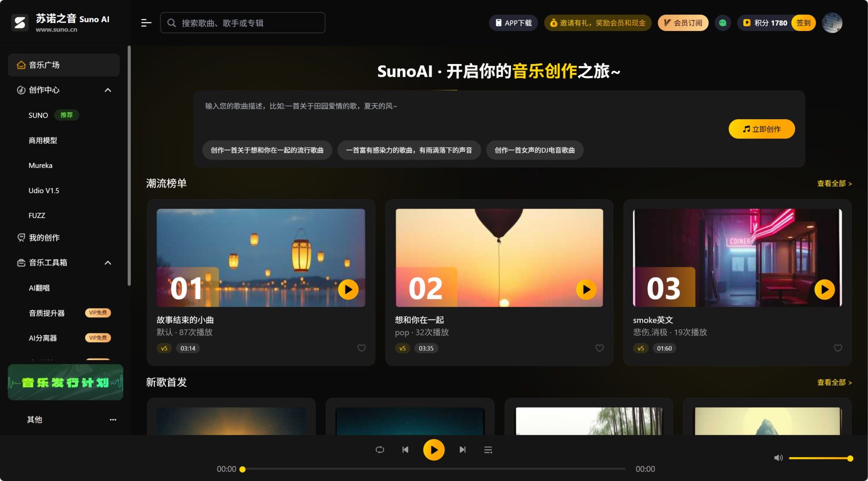Open the user avatar profile

click(x=832, y=23)
